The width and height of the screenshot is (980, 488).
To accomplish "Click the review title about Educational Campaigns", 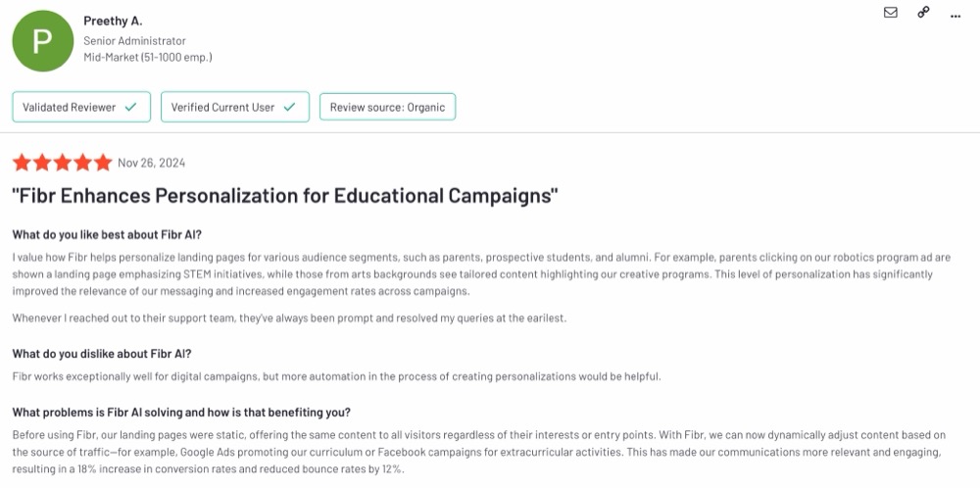I will [x=285, y=196].
